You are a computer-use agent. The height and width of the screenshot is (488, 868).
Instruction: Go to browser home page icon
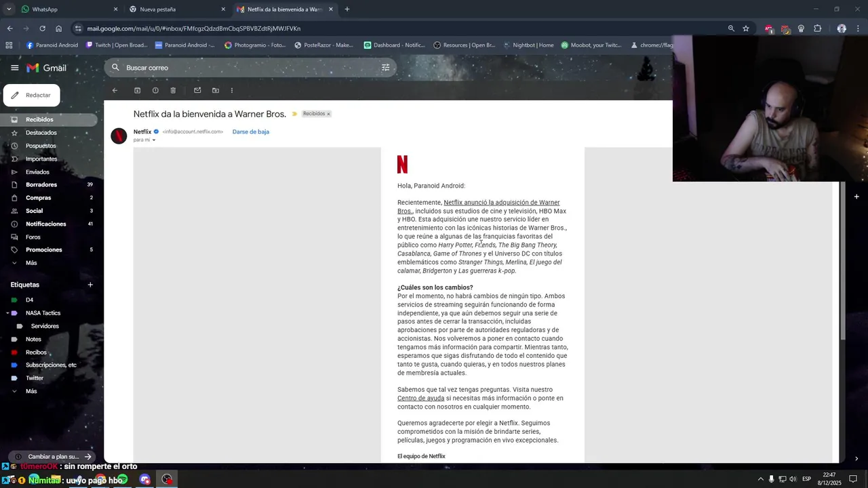[59, 28]
